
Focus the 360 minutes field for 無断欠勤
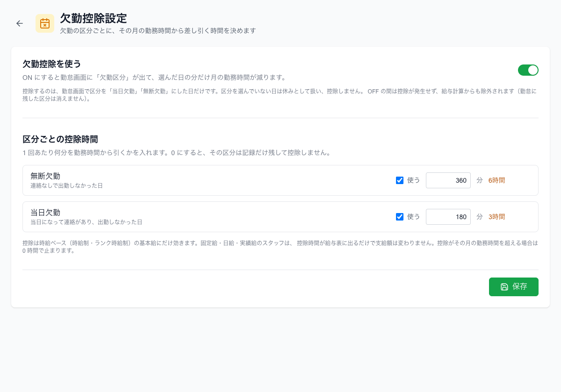click(448, 180)
